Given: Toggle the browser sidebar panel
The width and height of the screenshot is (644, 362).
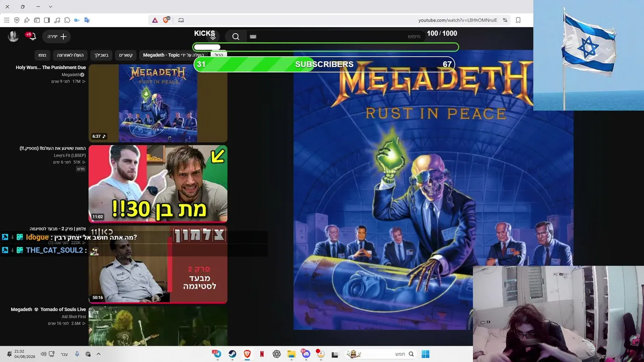Looking at the screenshot, I should [x=47, y=20].
